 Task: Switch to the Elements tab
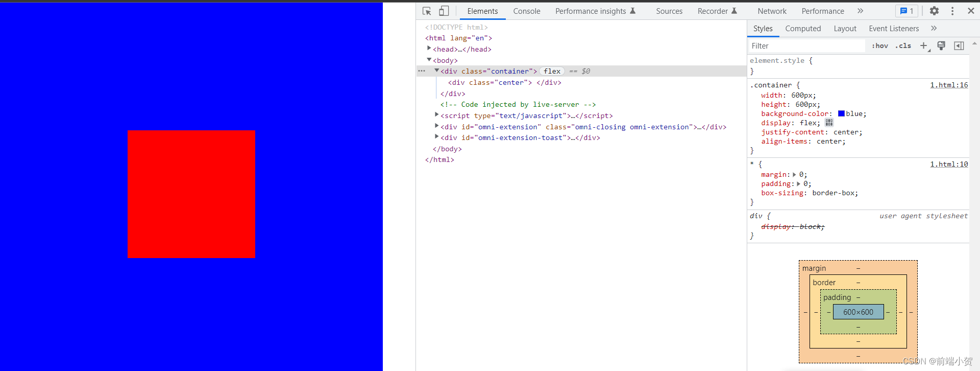[482, 11]
